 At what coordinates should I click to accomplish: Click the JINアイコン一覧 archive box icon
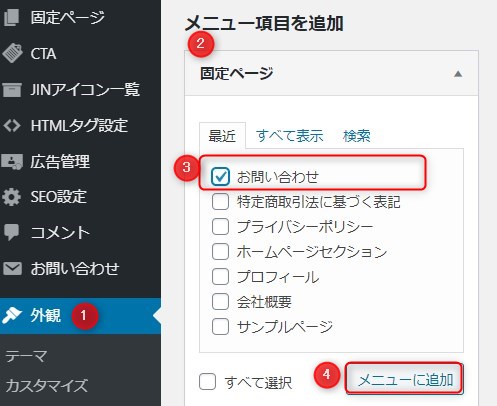tap(12, 89)
